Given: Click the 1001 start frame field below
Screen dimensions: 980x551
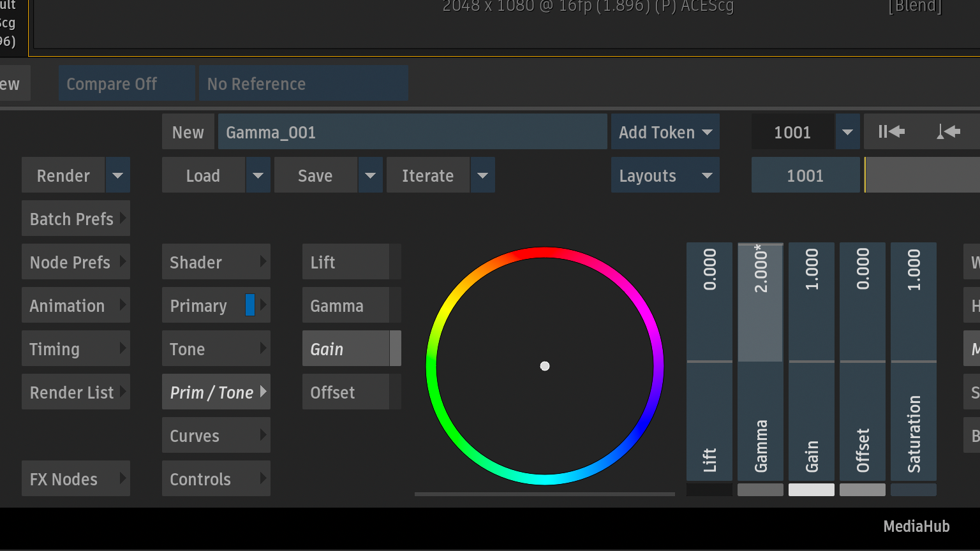Looking at the screenshot, I should [x=805, y=175].
